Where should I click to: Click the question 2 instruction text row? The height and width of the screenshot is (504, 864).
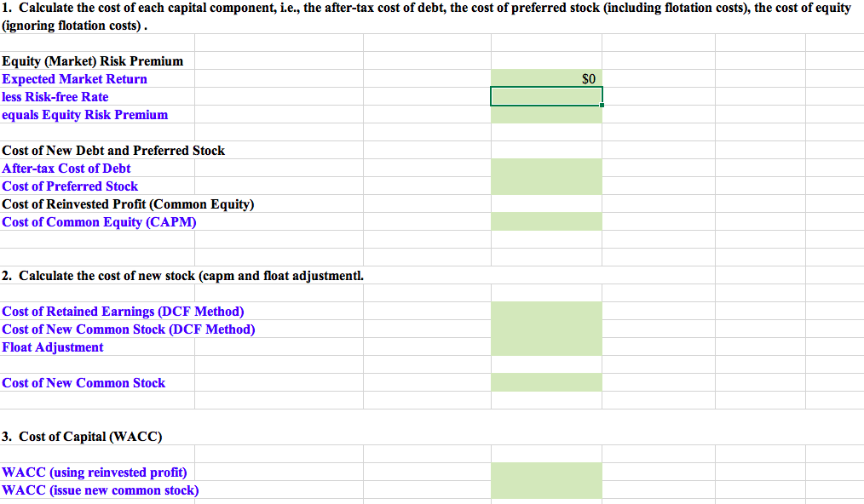182,275
